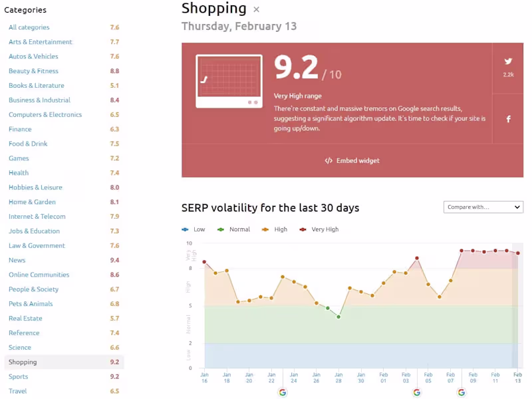Close the Shopping category with the X
Screen dimensions: 532x399
[x=257, y=9]
